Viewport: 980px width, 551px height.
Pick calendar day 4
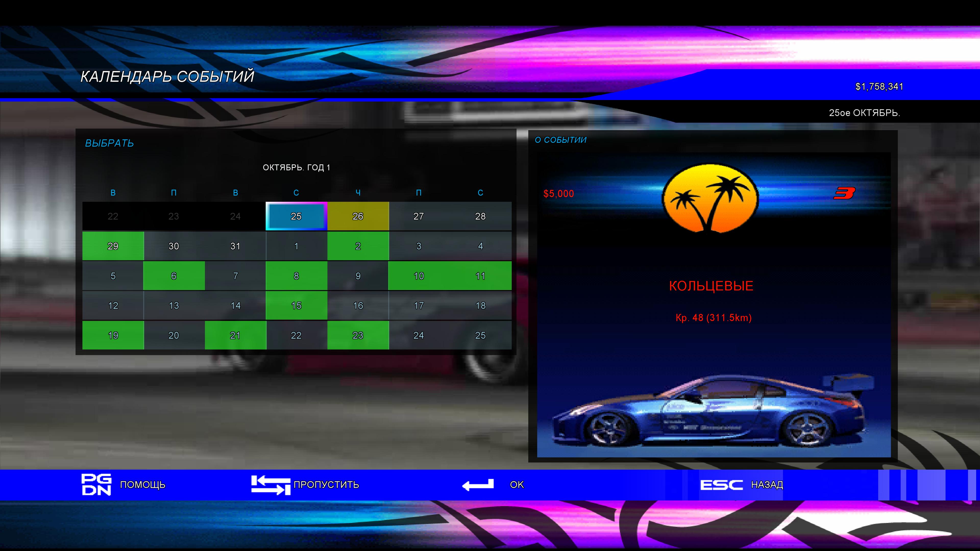(481, 246)
